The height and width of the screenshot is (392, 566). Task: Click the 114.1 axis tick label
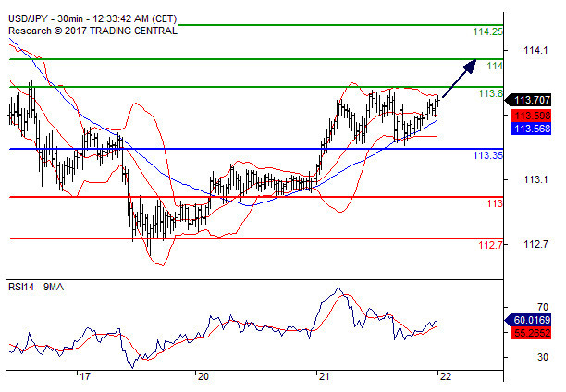tap(535, 50)
